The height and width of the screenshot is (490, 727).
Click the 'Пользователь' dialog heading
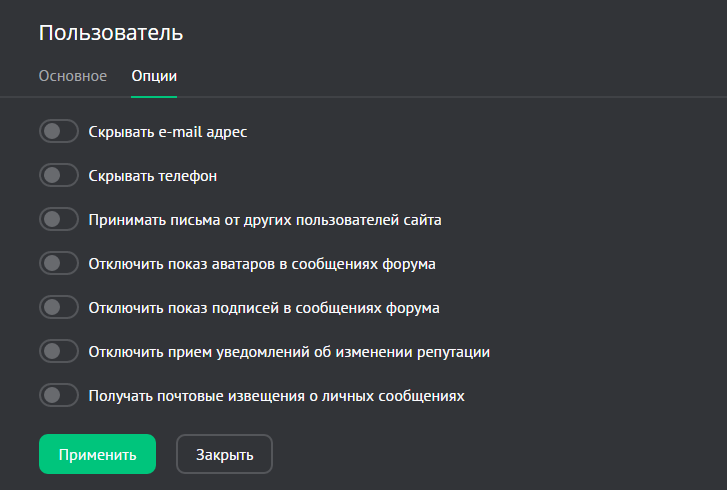[111, 32]
